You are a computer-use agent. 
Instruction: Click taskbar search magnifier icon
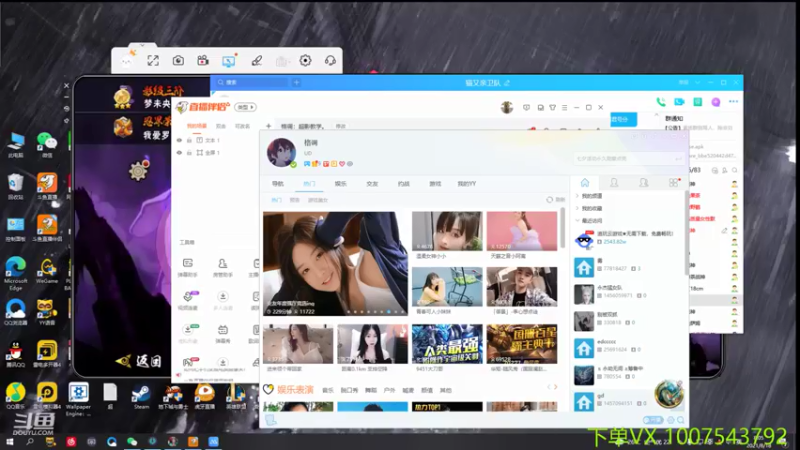pos(30,442)
